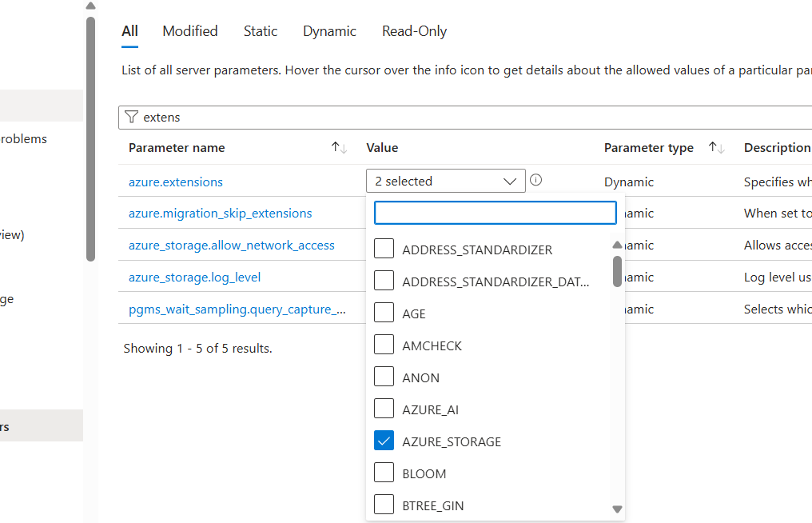The height and width of the screenshot is (523, 812).
Task: Collapse the '2 selected' value dropdown
Action: coord(446,181)
